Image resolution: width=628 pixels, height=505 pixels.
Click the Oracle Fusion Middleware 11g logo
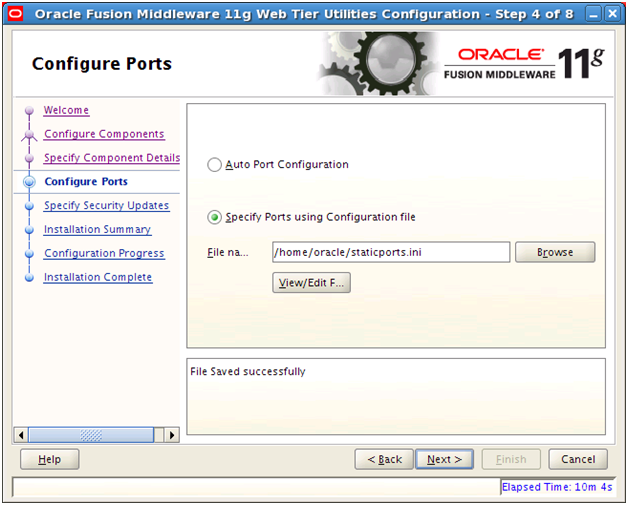point(524,64)
